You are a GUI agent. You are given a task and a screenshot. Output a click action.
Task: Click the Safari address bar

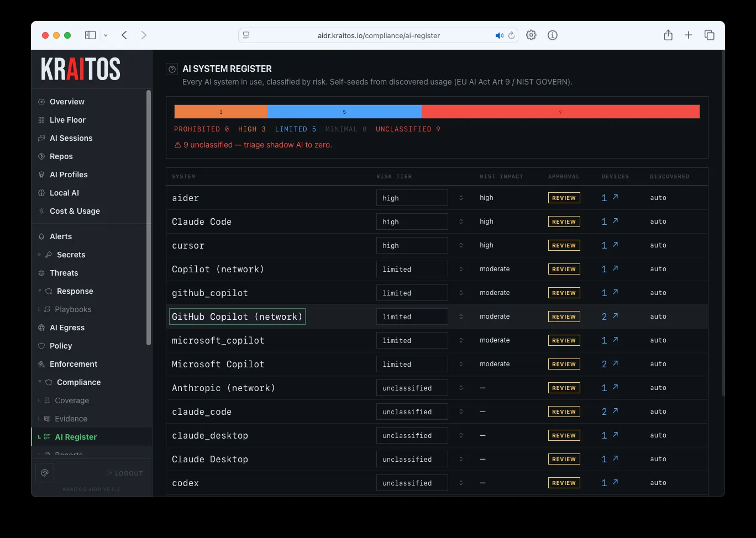tap(379, 35)
